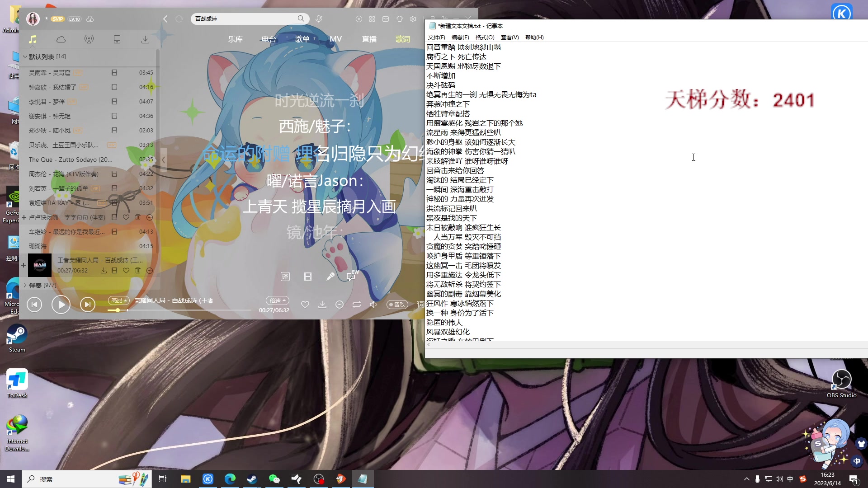Open File Explorer from the taskbar
Image resolution: width=868 pixels, height=488 pixels.
pyautogui.click(x=185, y=479)
